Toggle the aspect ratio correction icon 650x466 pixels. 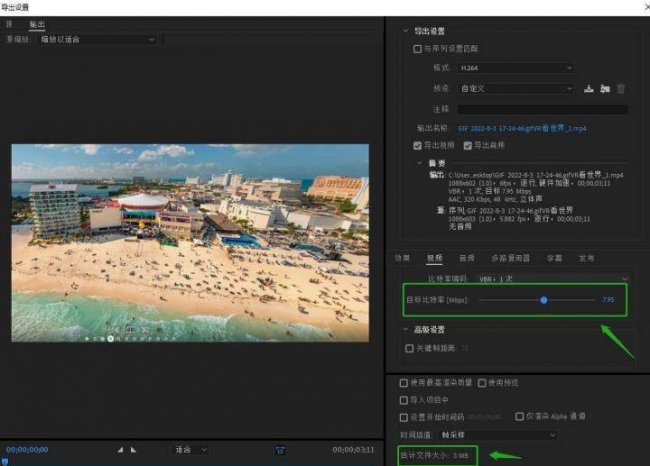(280, 450)
